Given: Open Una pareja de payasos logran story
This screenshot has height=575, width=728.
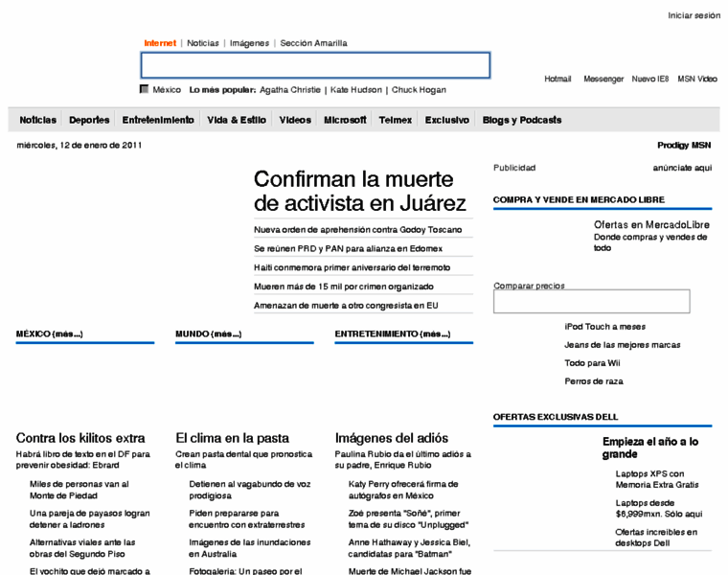Looking at the screenshot, I should (x=90, y=518).
